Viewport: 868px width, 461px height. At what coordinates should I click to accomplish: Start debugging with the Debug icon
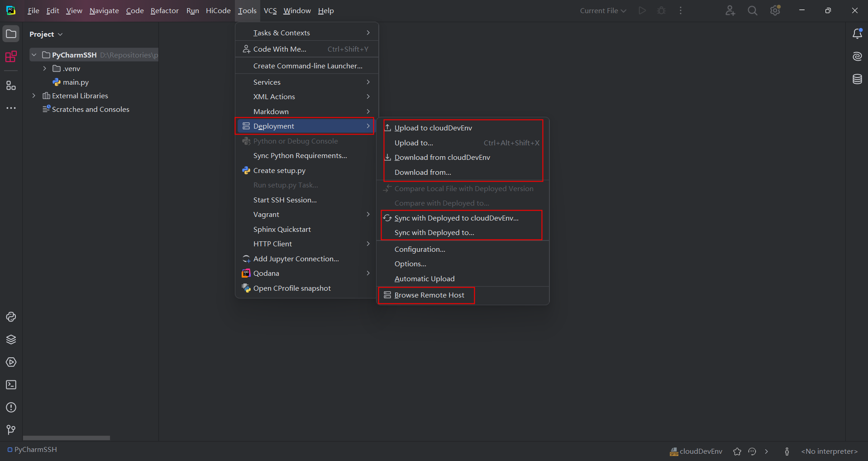click(661, 10)
